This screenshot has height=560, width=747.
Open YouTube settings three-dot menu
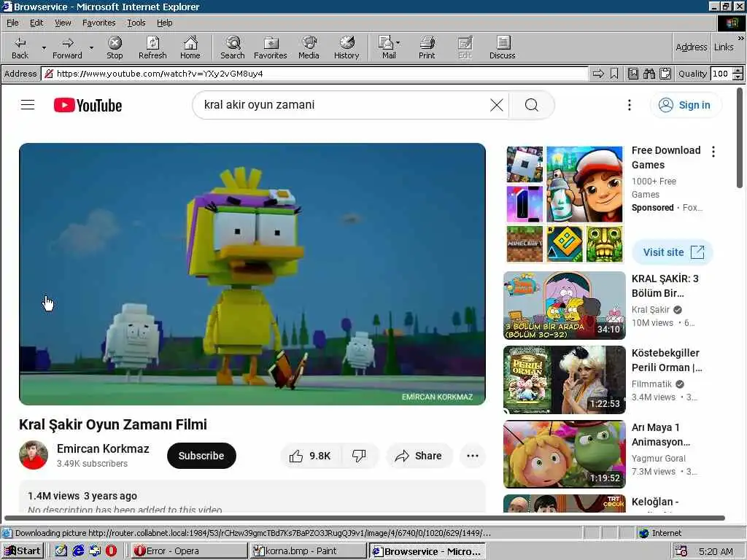tap(630, 105)
